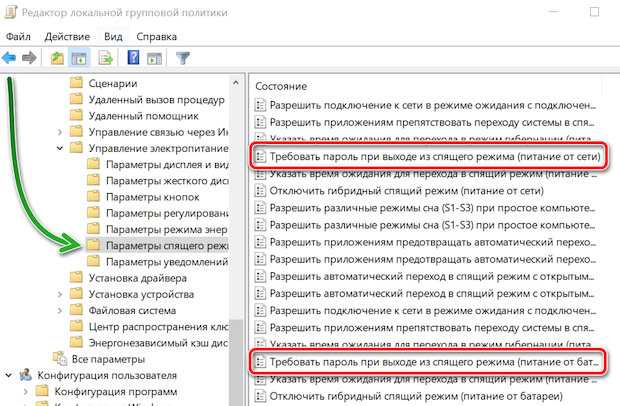
Task: Open Help via the question mark icon
Action: [x=133, y=58]
